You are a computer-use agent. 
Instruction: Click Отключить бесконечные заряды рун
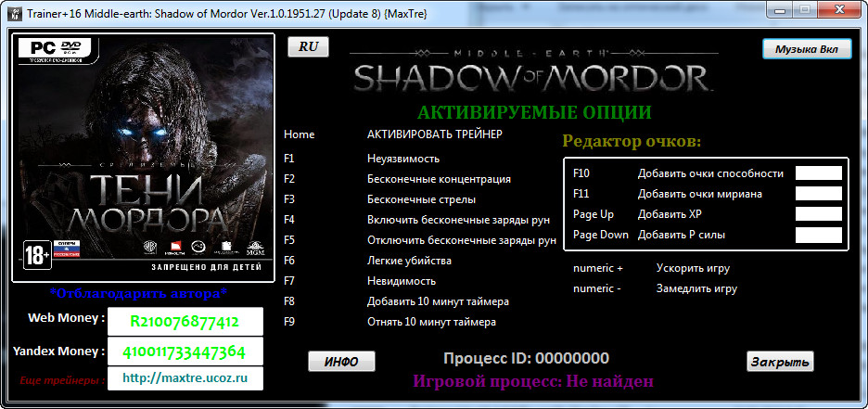pos(462,240)
